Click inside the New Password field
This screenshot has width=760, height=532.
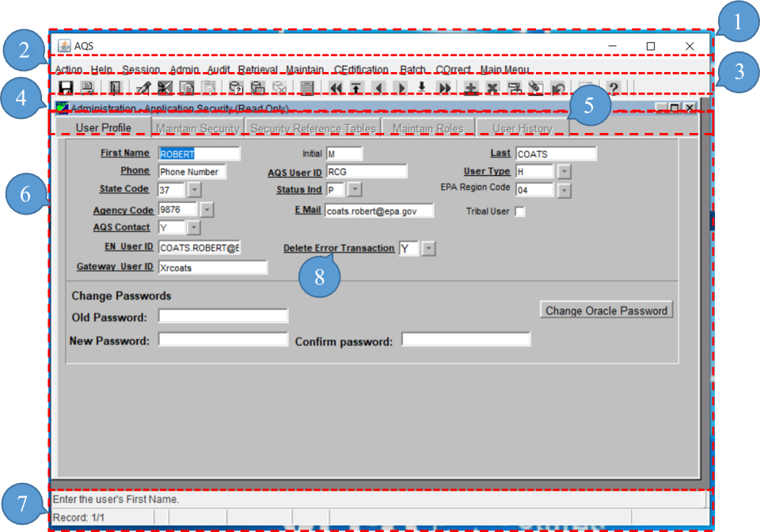coord(224,339)
